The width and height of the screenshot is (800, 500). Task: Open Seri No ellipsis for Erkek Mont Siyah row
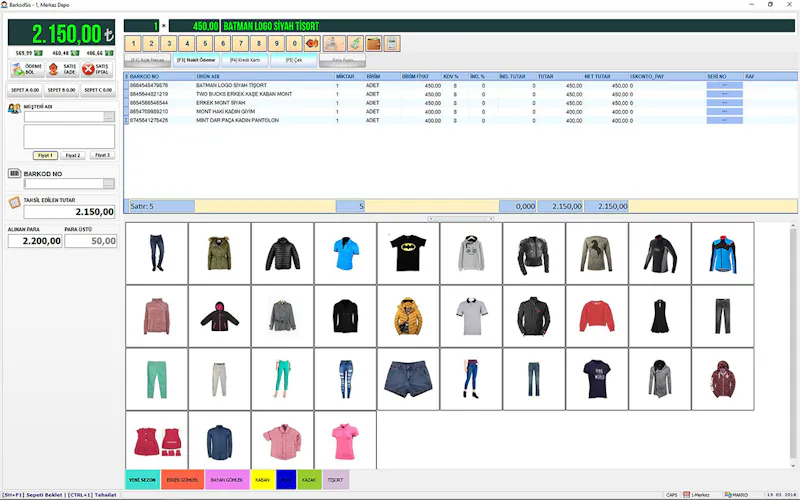pyautogui.click(x=724, y=103)
